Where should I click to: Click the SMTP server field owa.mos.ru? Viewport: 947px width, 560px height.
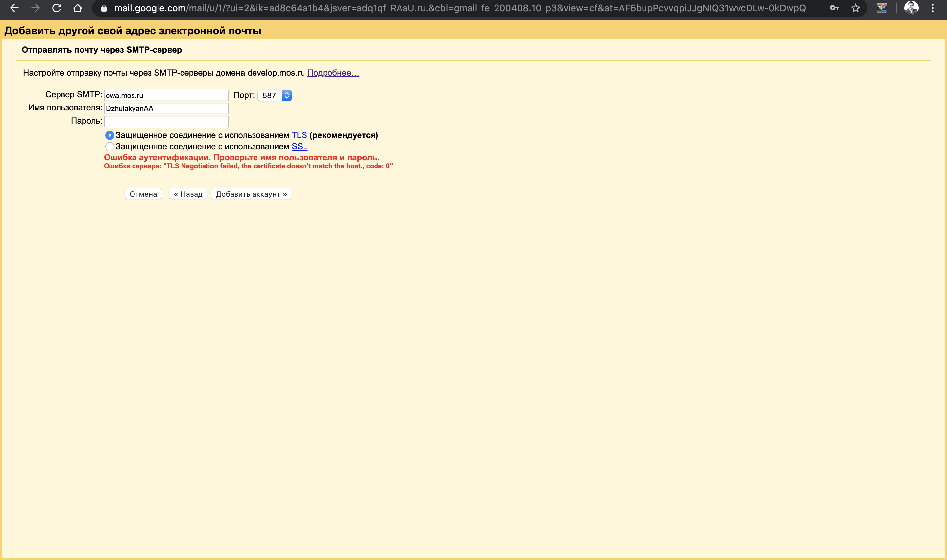coord(166,96)
